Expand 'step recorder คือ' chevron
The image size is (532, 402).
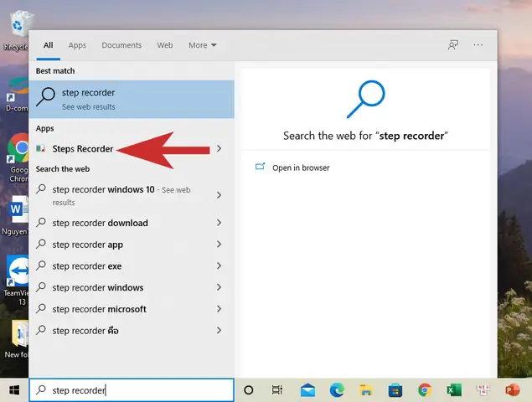click(x=220, y=331)
